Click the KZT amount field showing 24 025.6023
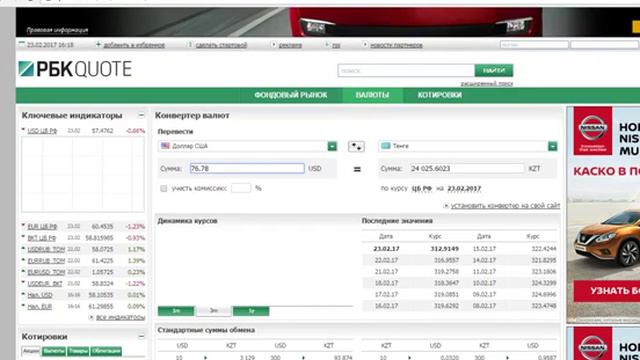The height and width of the screenshot is (360, 640). [x=467, y=168]
